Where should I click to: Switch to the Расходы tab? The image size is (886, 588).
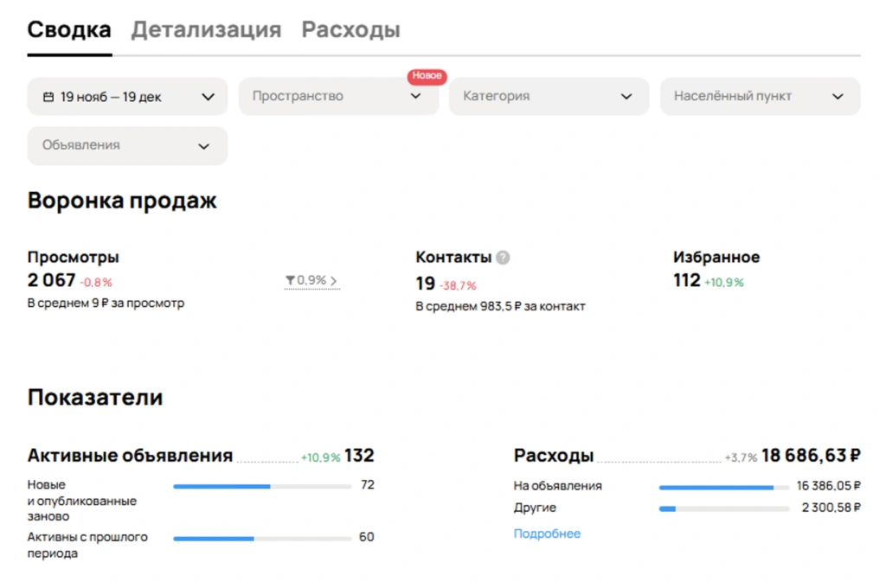(x=351, y=29)
